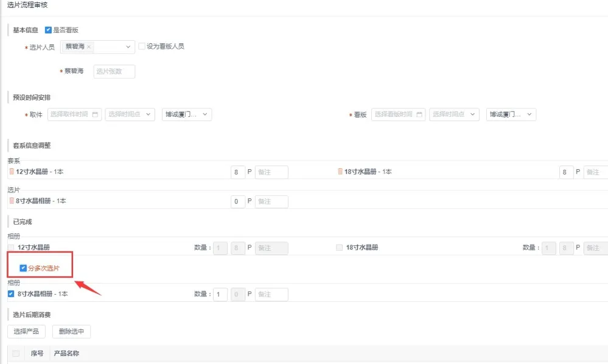Expand the 选片人员 dropdown

pyautogui.click(x=128, y=47)
